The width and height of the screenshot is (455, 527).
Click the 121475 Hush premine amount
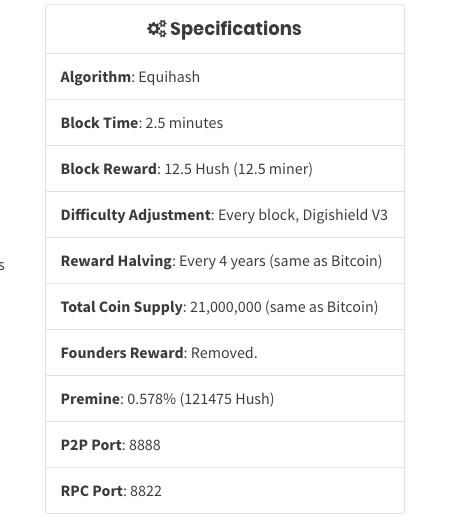point(227,399)
